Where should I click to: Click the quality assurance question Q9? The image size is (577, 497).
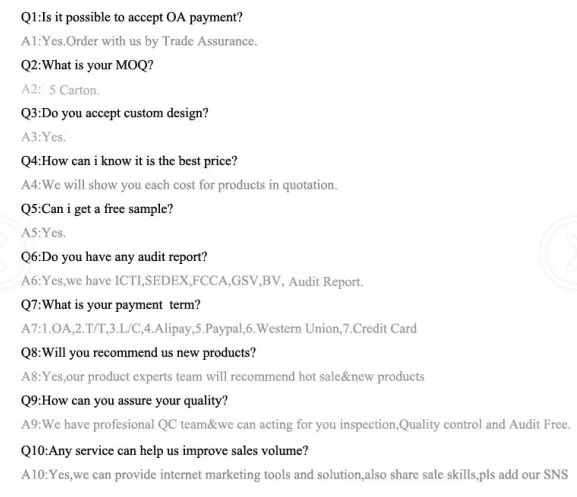124,401
